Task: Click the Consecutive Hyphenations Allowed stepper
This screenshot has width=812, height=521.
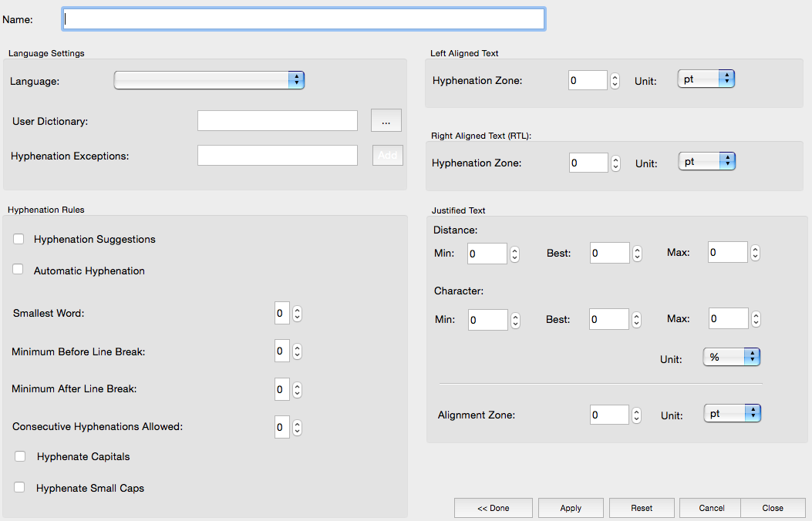Action: point(297,427)
